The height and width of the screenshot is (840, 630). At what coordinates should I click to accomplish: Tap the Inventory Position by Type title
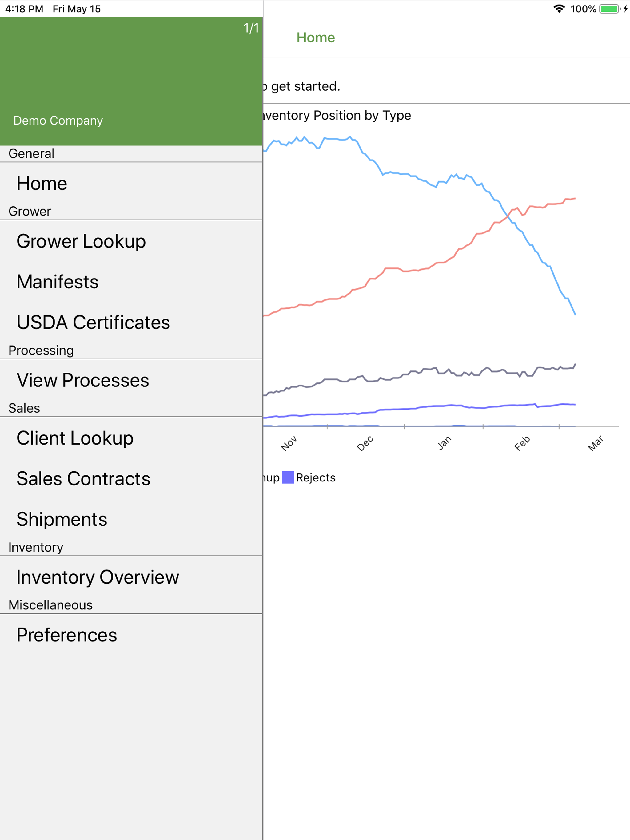tap(337, 115)
